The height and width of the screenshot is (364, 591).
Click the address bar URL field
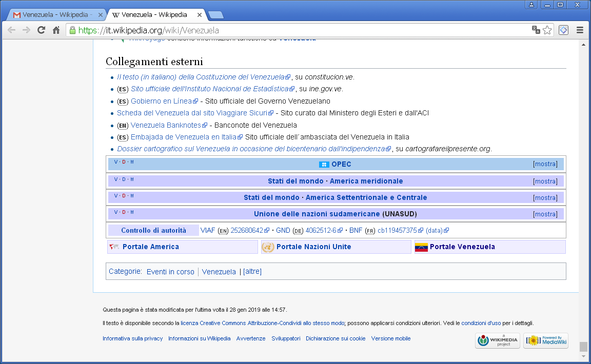tap(298, 30)
